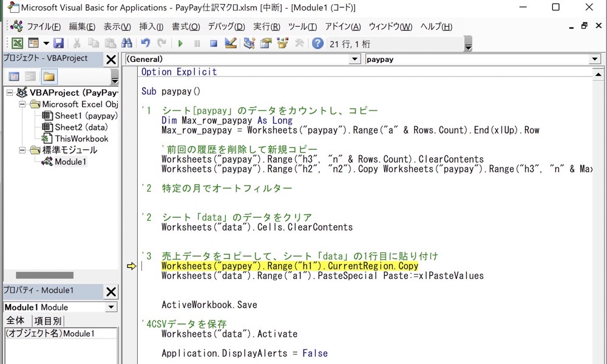The width and height of the screenshot is (607, 364).
Task: Open the Properties Window toolbar icon
Action: click(x=266, y=43)
